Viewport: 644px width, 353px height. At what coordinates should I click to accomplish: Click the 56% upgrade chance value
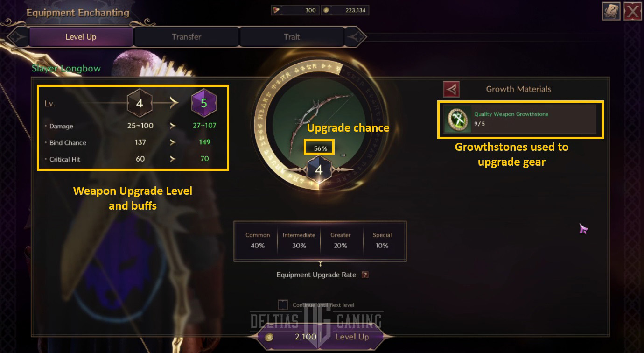tap(320, 148)
